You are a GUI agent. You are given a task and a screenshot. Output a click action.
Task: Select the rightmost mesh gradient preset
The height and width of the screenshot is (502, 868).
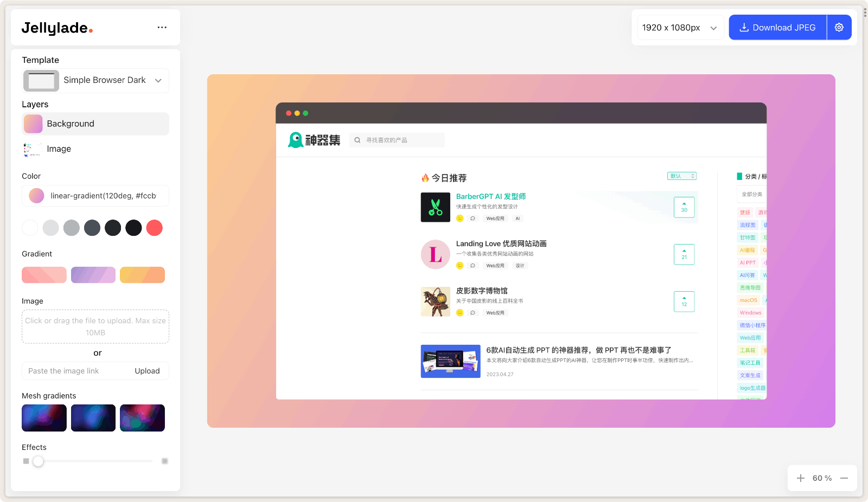pos(142,417)
